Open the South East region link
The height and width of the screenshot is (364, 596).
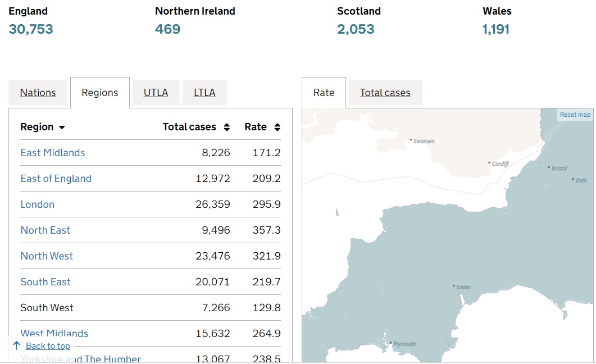click(x=46, y=282)
